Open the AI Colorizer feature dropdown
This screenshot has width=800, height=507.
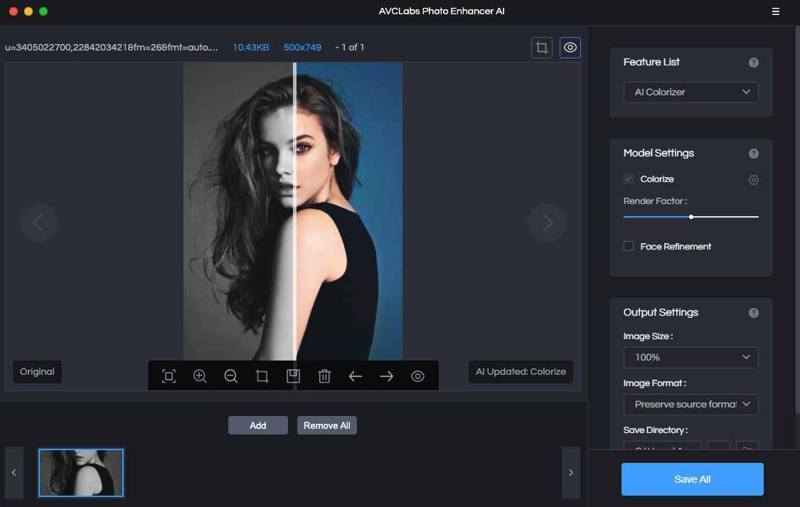[690, 92]
